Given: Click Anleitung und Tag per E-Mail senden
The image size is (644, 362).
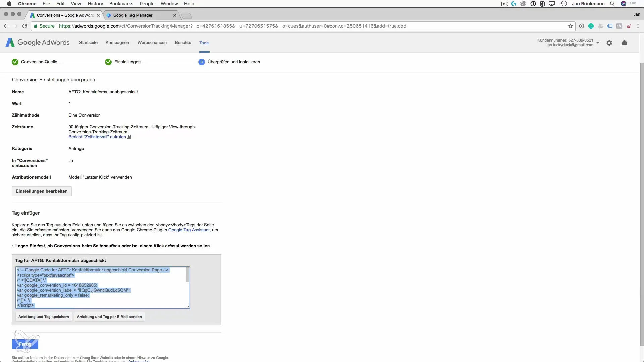Looking at the screenshot, I should pyautogui.click(x=109, y=317).
